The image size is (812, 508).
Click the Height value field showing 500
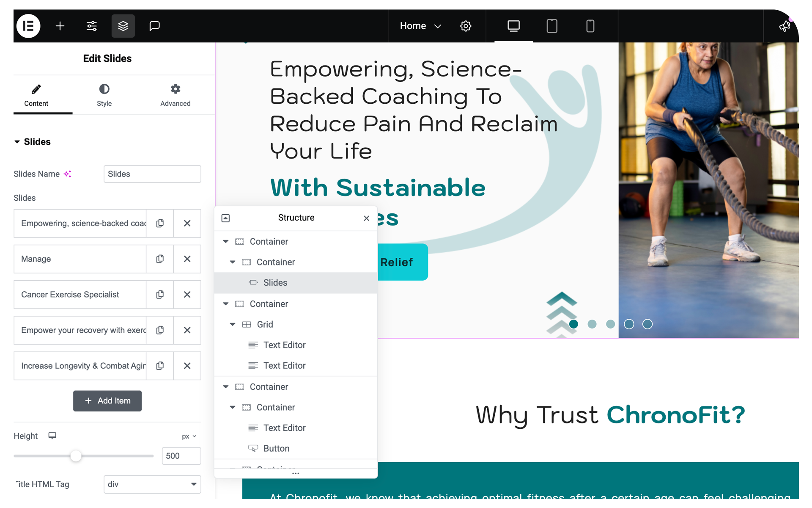181,456
